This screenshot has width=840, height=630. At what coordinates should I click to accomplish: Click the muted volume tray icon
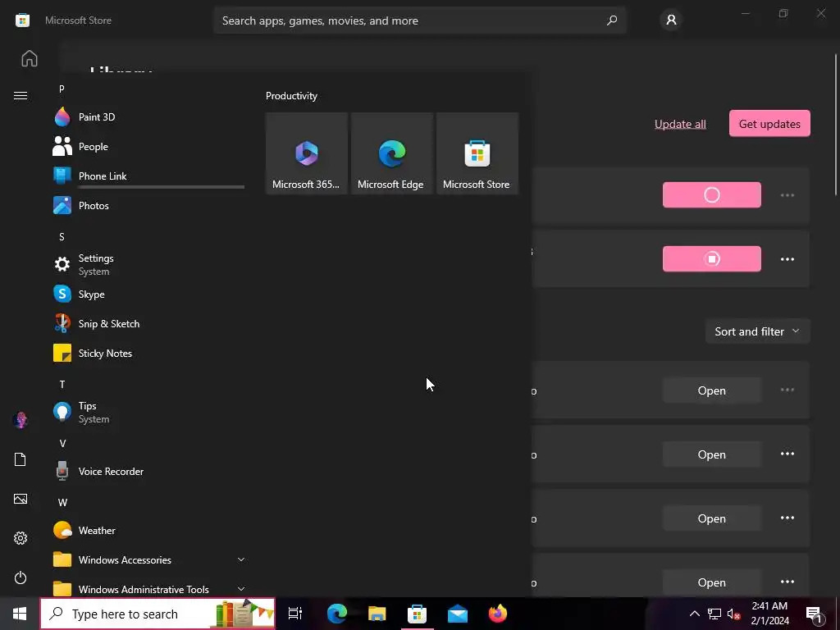click(x=734, y=614)
